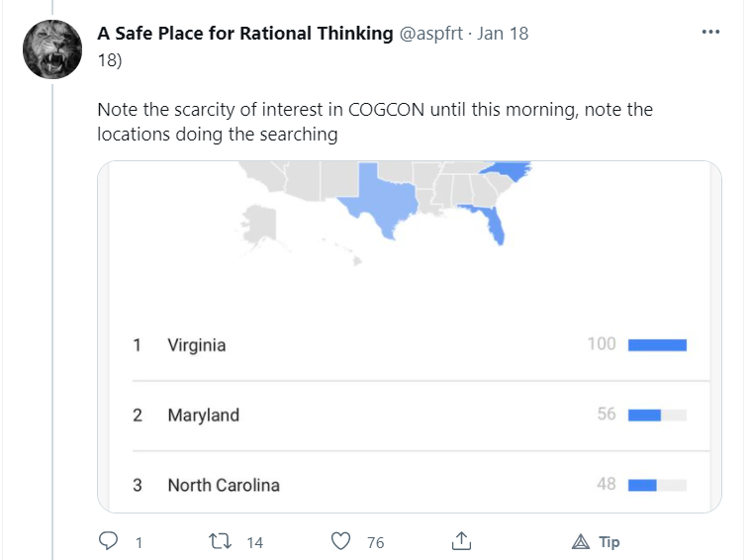This screenshot has height=560, width=750.
Task: Click the reply speech bubble icon
Action: [109, 541]
